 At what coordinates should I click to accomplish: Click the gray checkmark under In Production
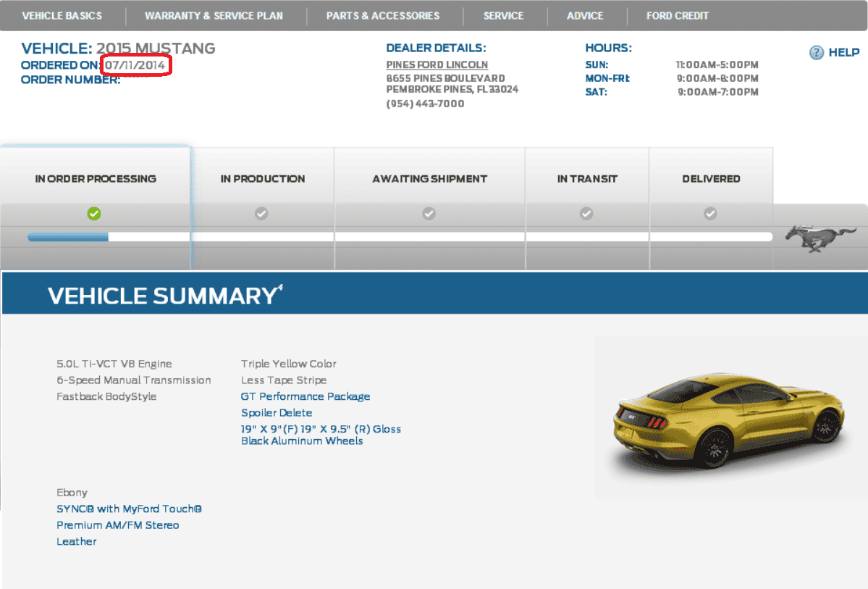(261, 213)
